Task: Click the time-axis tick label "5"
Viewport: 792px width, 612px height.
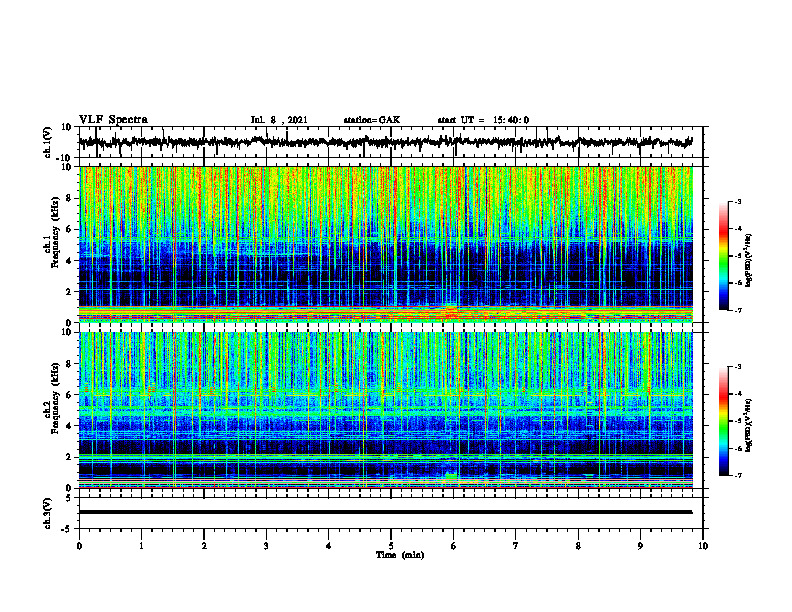Action: point(391,546)
